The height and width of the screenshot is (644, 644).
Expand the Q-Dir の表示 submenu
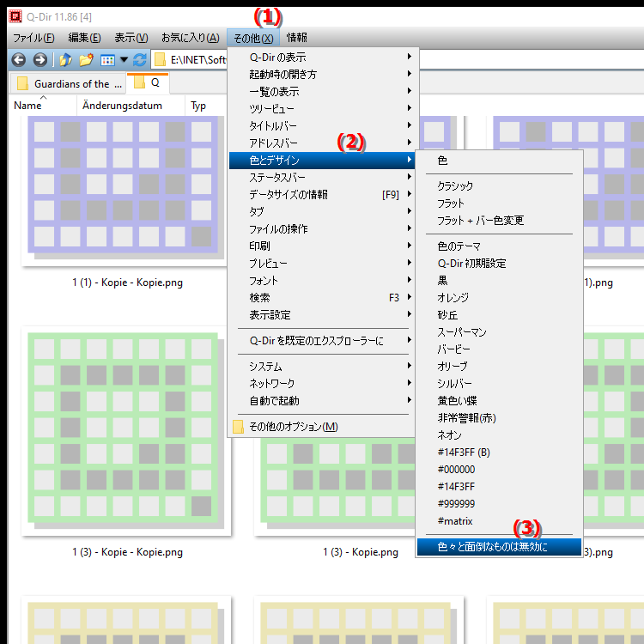322,57
